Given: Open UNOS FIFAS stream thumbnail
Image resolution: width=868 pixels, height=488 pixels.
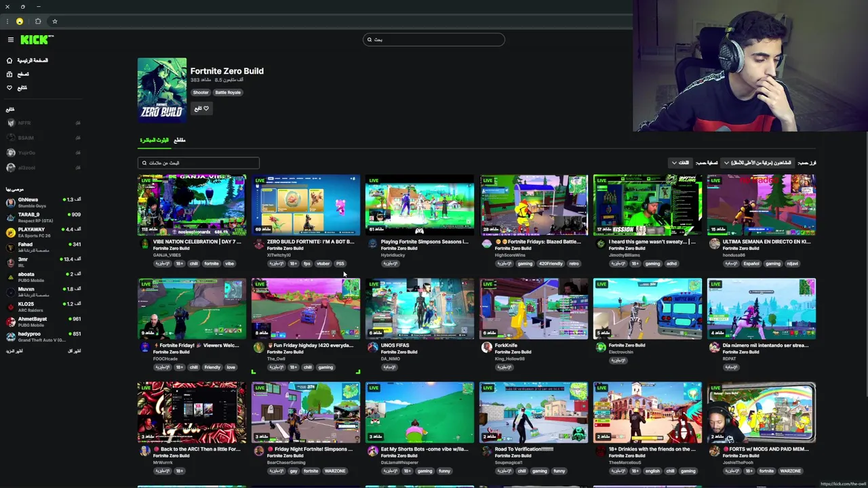Looking at the screenshot, I should tap(420, 308).
